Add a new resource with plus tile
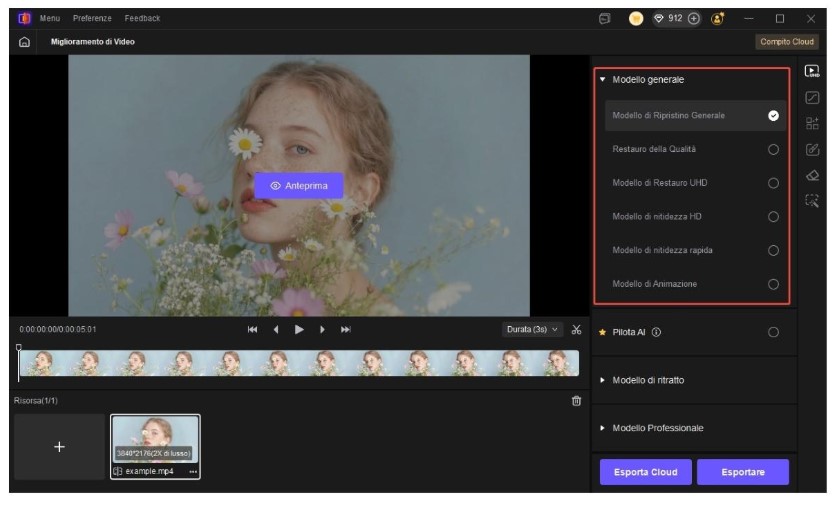Image resolution: width=838 pixels, height=507 pixels. [x=59, y=447]
